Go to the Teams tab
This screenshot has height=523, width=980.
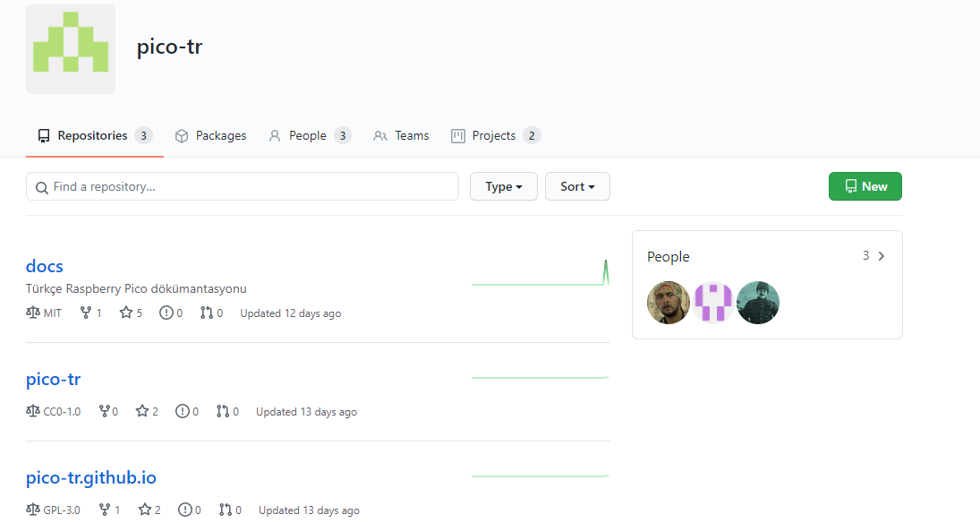click(401, 136)
